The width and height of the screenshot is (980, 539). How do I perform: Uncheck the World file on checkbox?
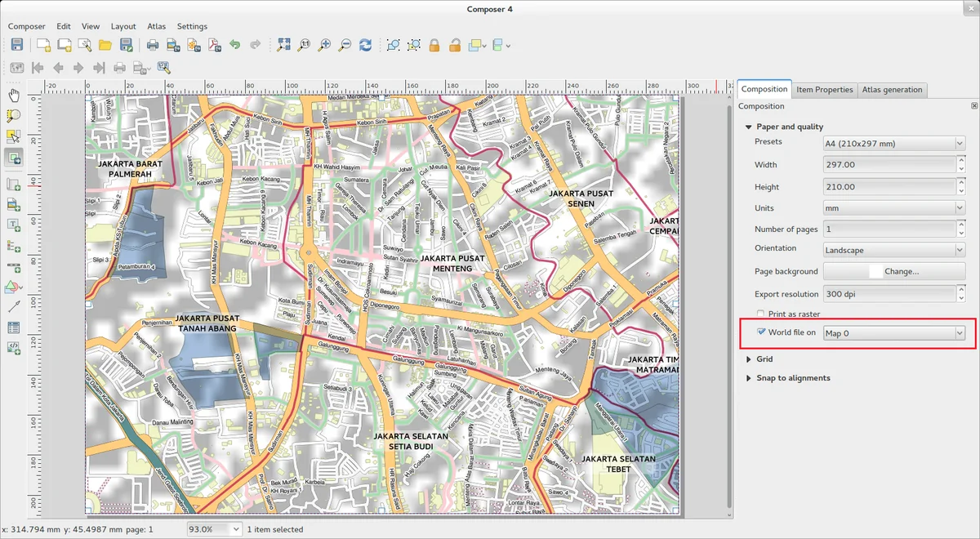pyautogui.click(x=761, y=332)
